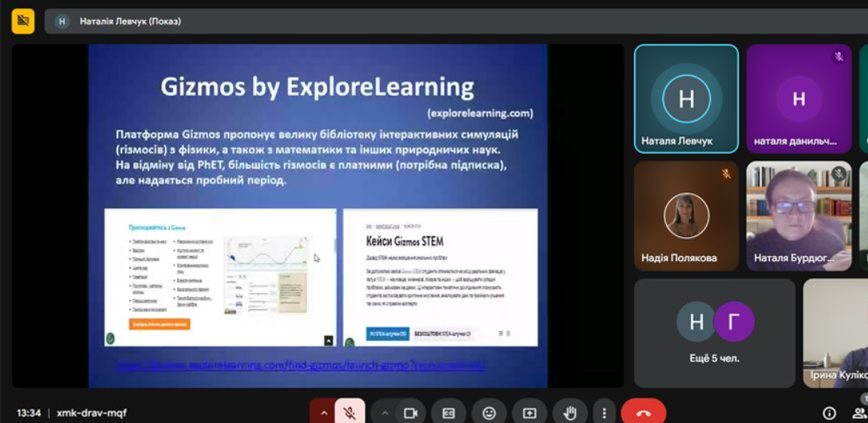Screen dimensions: 868x423
Task: Toggle closed captions
Action: pos(448,413)
